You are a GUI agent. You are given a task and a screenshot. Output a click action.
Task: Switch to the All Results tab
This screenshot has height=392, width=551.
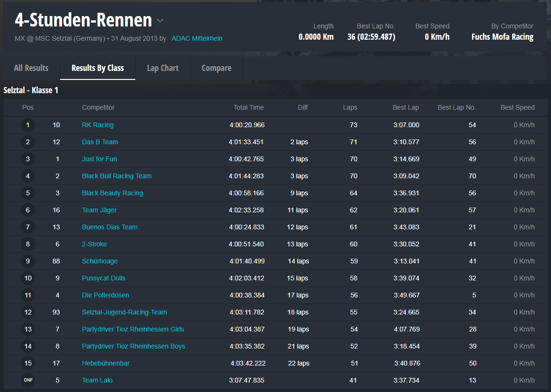point(31,68)
